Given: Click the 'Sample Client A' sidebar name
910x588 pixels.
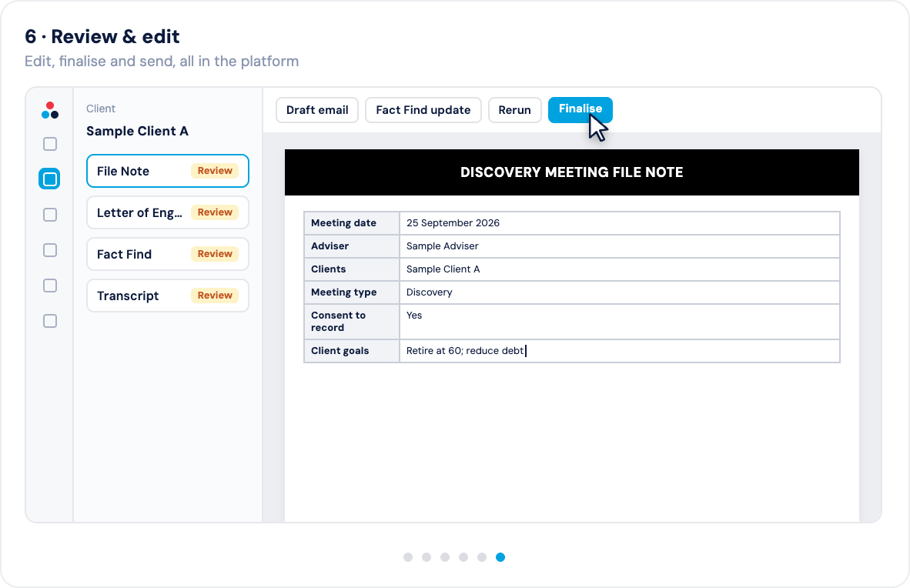Looking at the screenshot, I should pos(138,131).
